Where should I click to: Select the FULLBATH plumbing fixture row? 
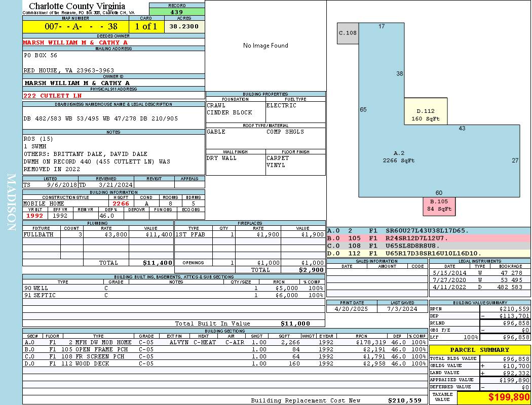(x=98, y=234)
